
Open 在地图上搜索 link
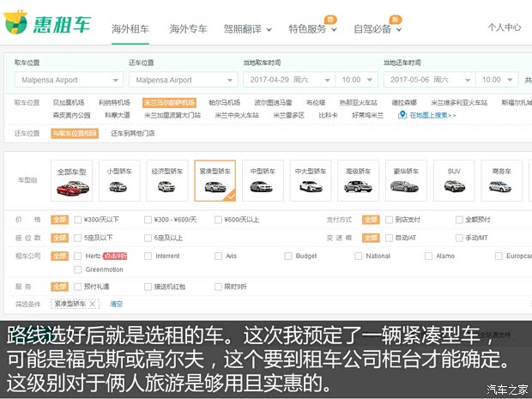(x=432, y=115)
